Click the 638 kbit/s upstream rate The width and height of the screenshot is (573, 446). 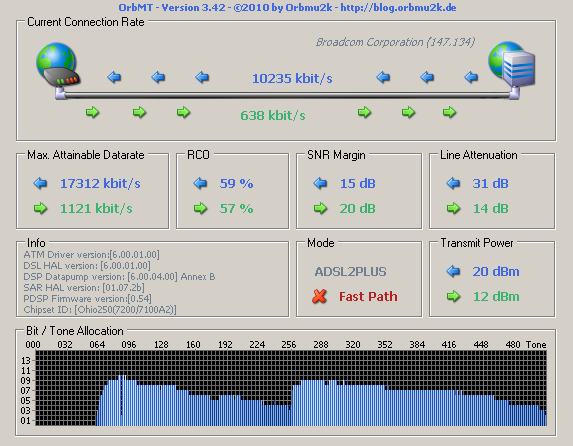point(273,116)
